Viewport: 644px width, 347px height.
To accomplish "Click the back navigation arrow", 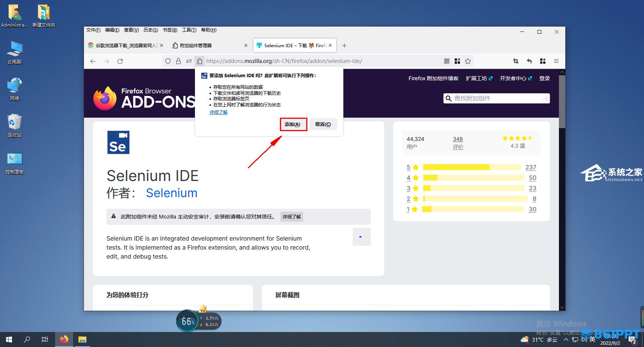I will click(93, 61).
